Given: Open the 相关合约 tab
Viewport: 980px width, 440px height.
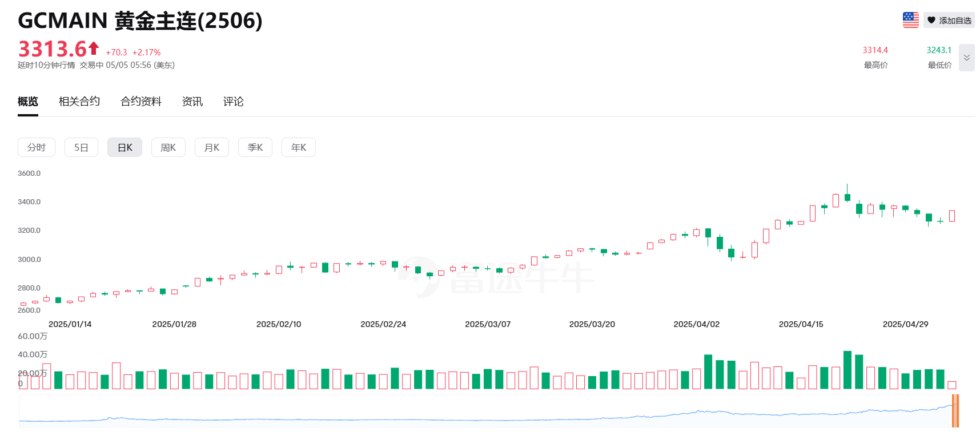Looking at the screenshot, I should click(79, 102).
